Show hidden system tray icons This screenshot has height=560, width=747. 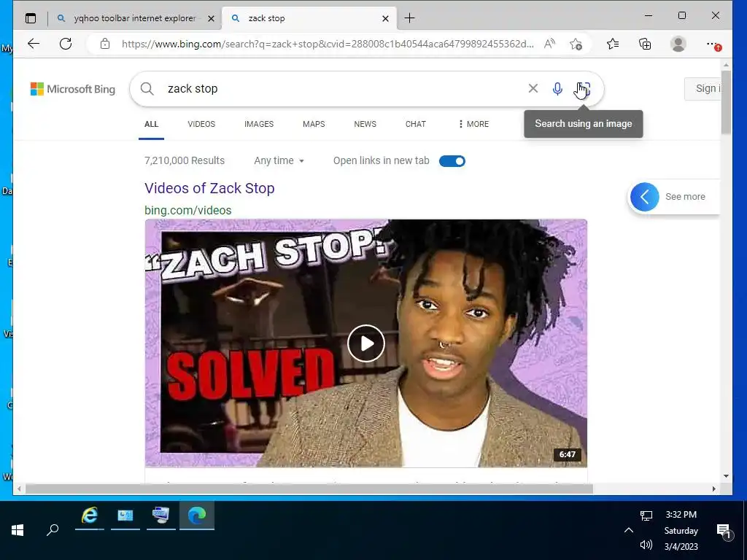[x=629, y=530]
